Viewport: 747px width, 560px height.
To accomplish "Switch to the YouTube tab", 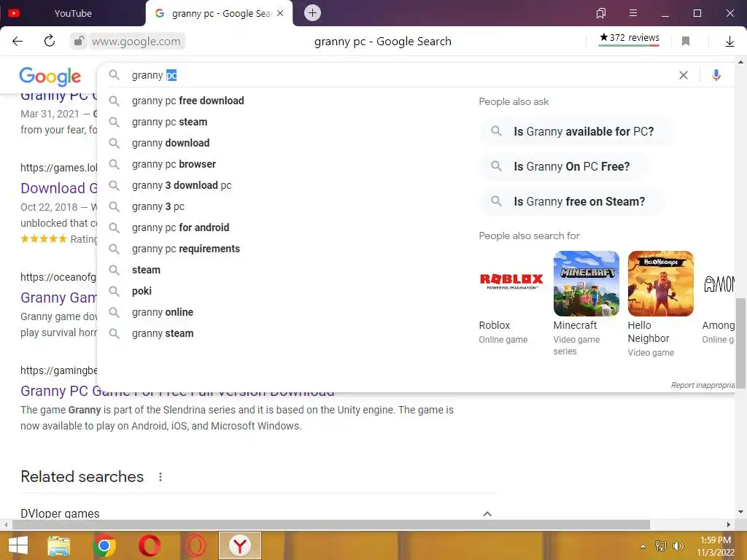I will pyautogui.click(x=72, y=13).
